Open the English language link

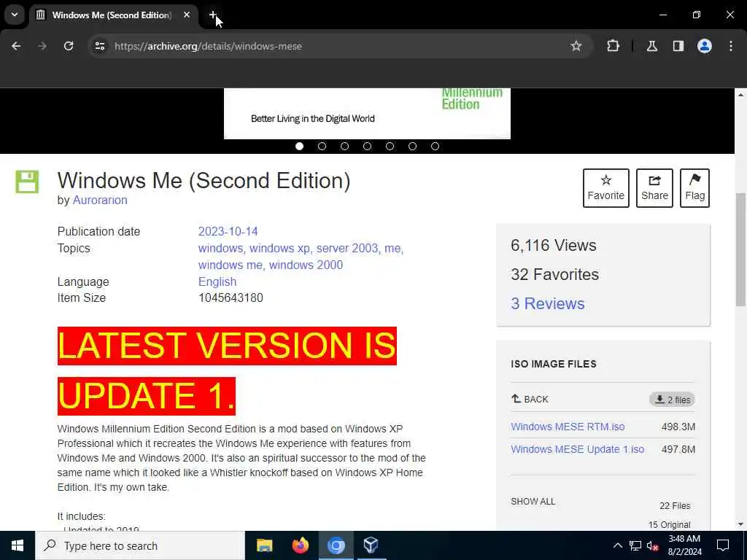(x=217, y=281)
